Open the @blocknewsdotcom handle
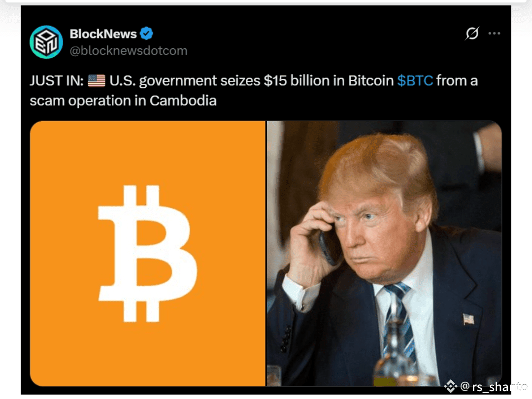 128,51
